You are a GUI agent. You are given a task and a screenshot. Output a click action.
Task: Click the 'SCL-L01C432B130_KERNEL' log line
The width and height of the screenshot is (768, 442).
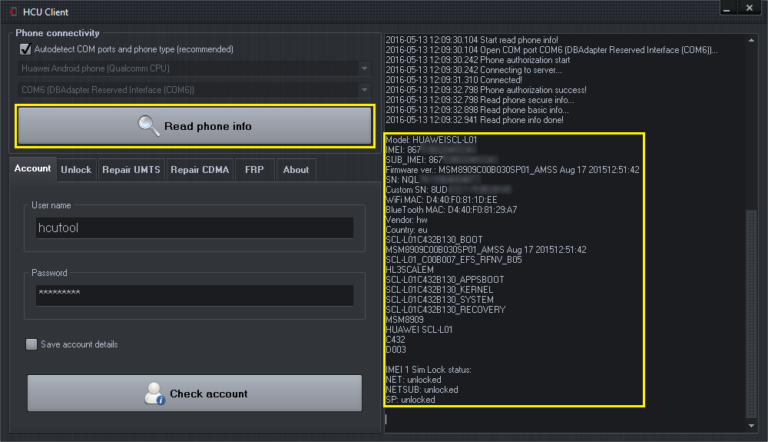pos(439,290)
